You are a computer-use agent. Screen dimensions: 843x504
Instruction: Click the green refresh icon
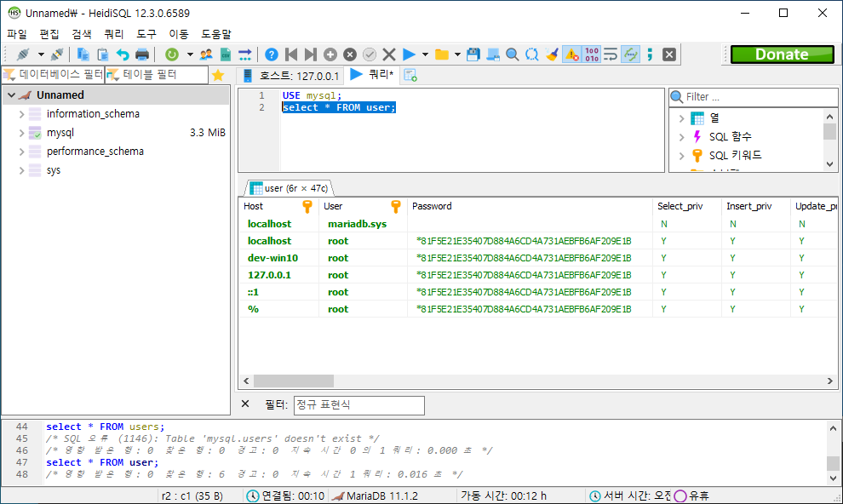pos(171,54)
